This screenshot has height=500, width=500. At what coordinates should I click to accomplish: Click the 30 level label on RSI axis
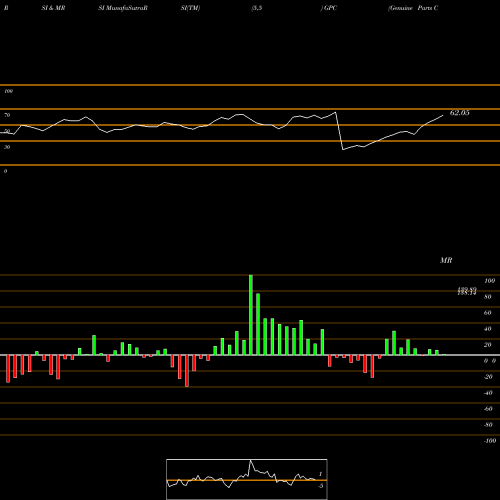7,147
